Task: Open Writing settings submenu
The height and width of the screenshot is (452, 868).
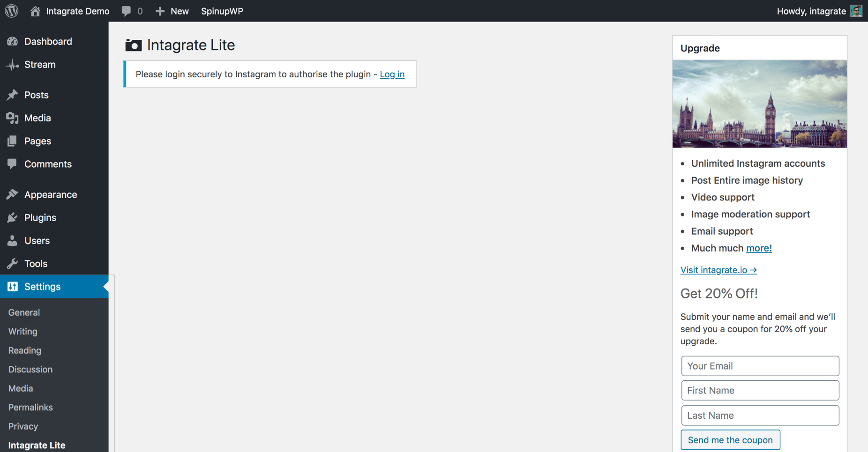Action: 22,332
